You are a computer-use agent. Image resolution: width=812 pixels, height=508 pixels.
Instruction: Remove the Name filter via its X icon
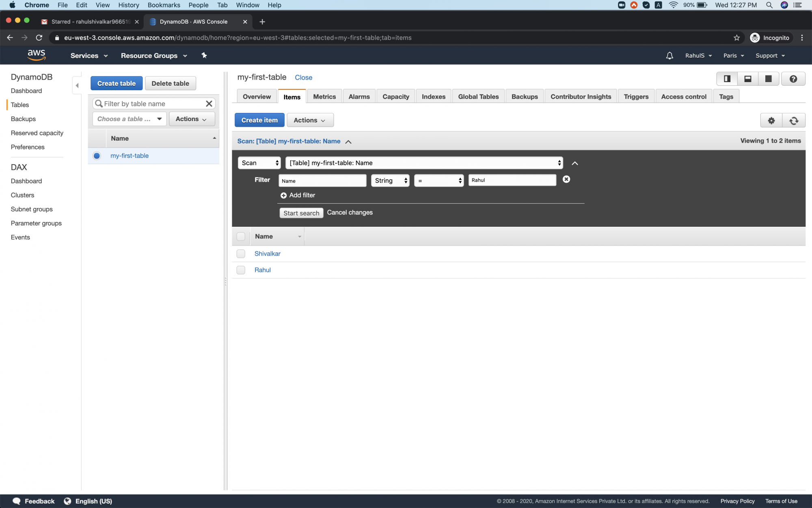point(566,179)
